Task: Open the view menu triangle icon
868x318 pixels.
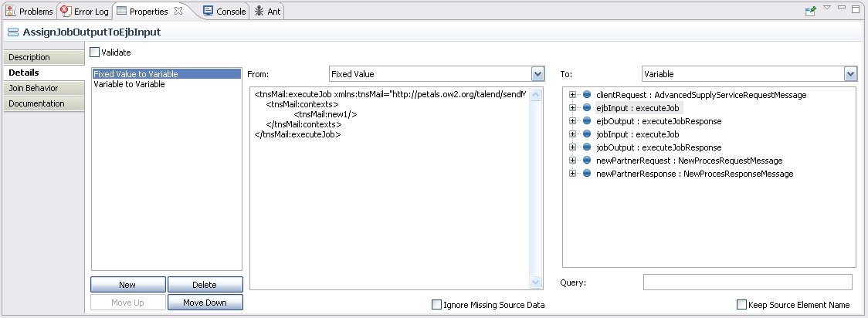Action: (827, 8)
